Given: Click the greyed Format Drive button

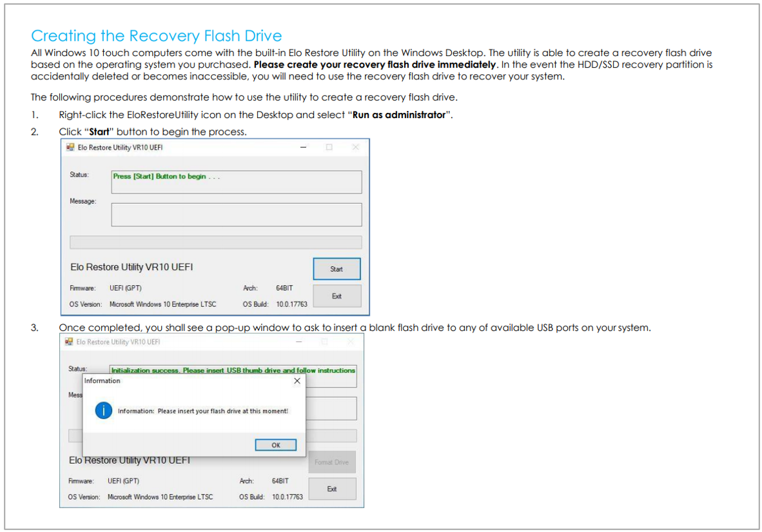Looking at the screenshot, I should coord(332,462).
